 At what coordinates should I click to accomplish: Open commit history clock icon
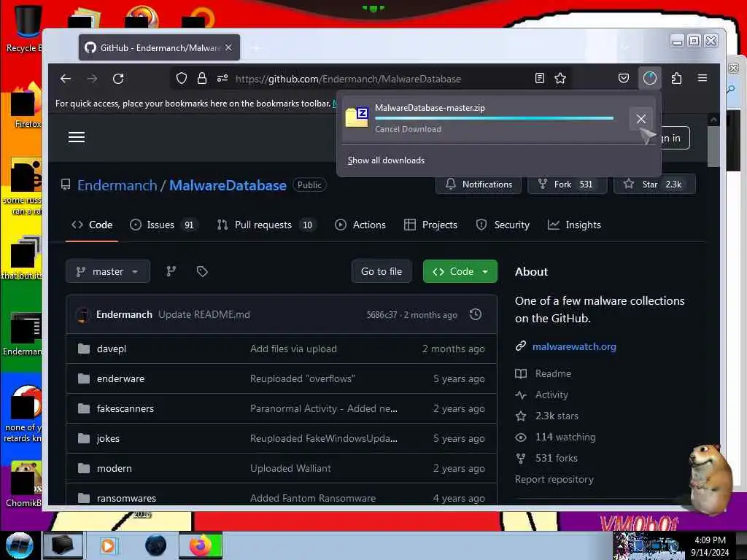[x=476, y=314]
